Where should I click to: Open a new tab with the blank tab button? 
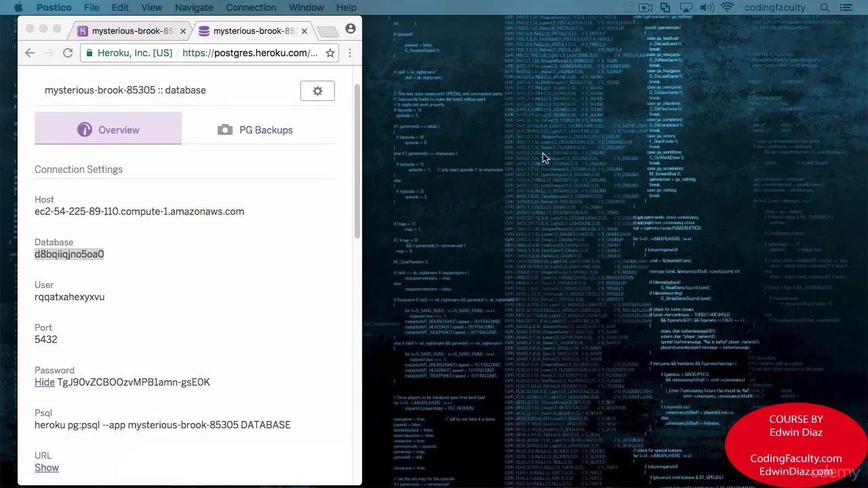328,31
